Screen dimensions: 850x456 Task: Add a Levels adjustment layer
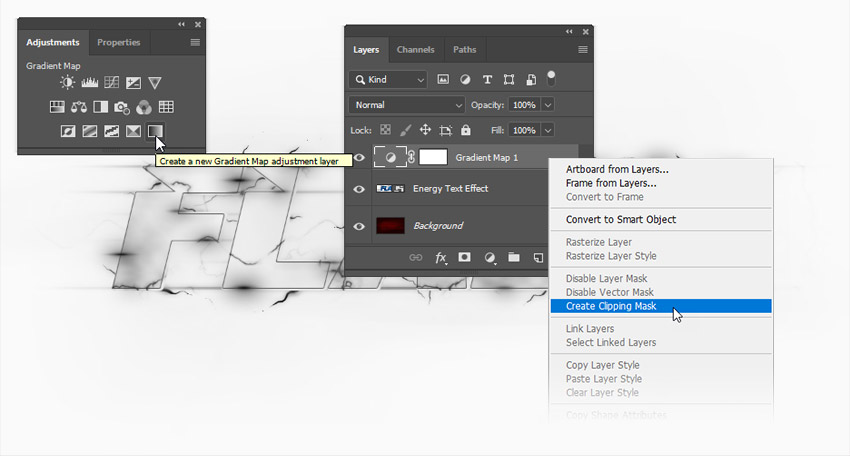click(89, 83)
